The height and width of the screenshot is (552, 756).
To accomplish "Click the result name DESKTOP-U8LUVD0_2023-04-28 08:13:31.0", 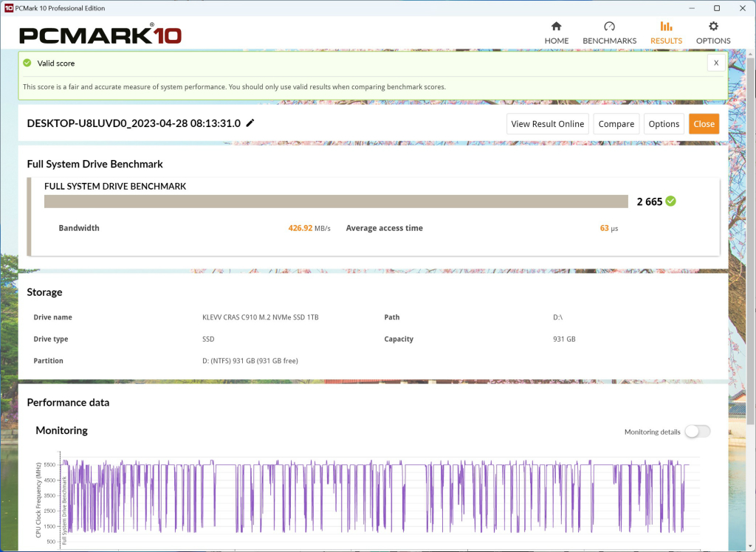I will 134,123.
